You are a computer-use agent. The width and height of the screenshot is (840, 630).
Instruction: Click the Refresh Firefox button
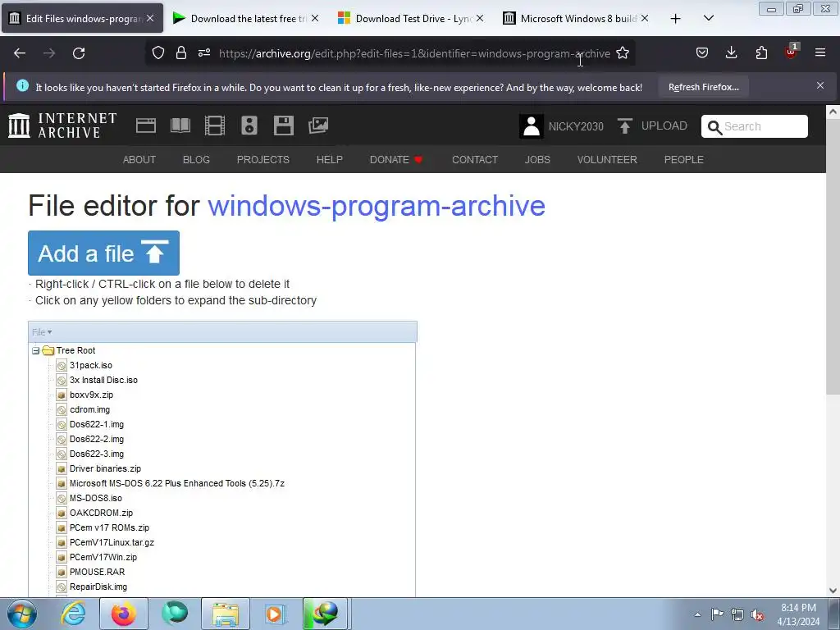point(703,87)
